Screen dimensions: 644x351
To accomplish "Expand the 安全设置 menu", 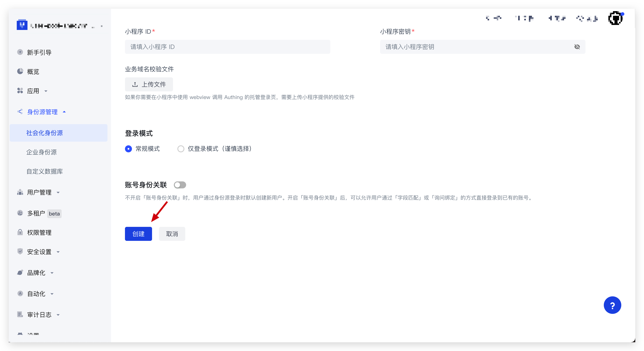I will pyautogui.click(x=58, y=252).
